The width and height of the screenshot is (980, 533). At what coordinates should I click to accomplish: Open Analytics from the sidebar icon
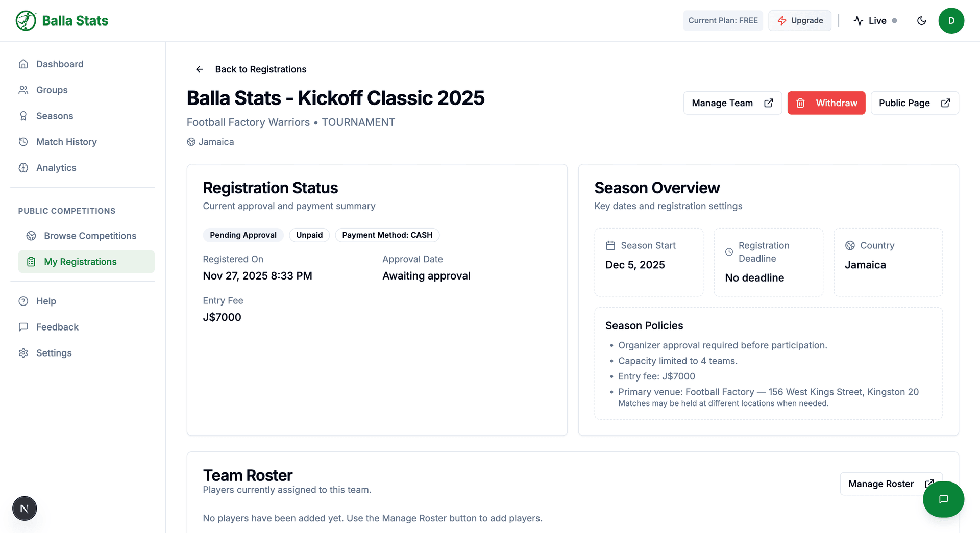click(23, 167)
